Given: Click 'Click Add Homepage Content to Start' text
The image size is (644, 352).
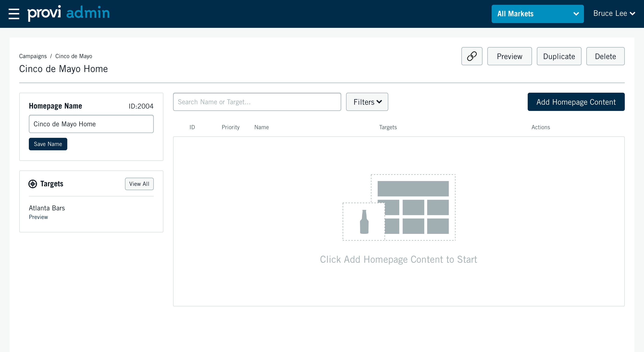Looking at the screenshot, I should click(398, 260).
